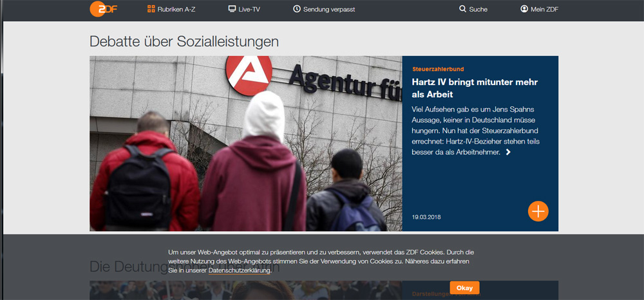
Task: Click the Suche text label
Action: tap(478, 10)
